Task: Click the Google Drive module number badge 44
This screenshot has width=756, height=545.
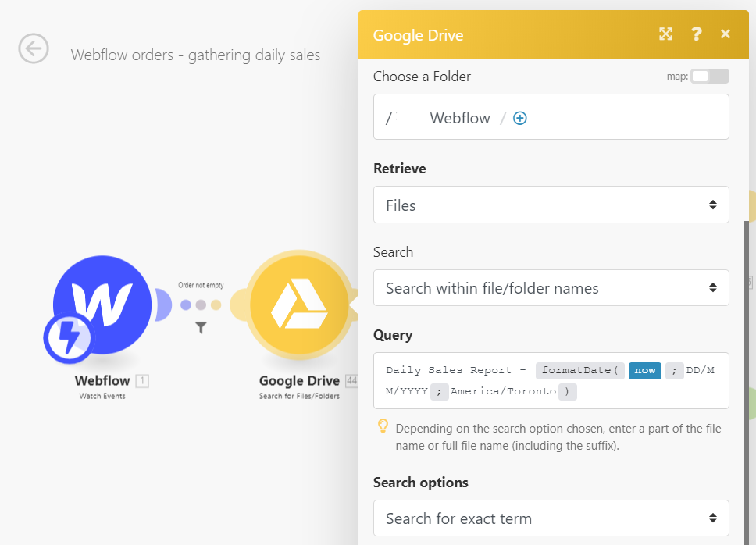Action: point(352,381)
